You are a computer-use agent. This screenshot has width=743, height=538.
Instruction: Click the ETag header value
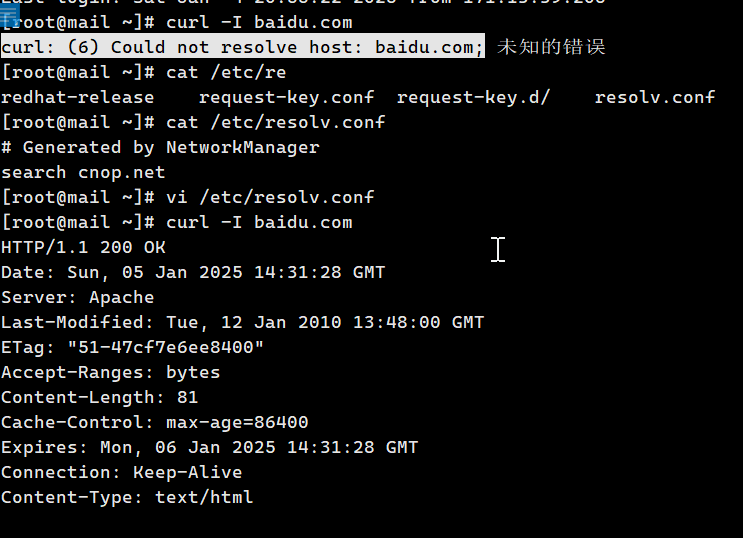tap(166, 347)
